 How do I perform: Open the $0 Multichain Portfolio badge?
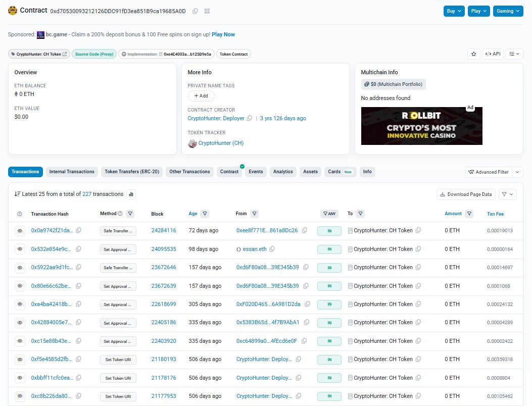coord(393,84)
